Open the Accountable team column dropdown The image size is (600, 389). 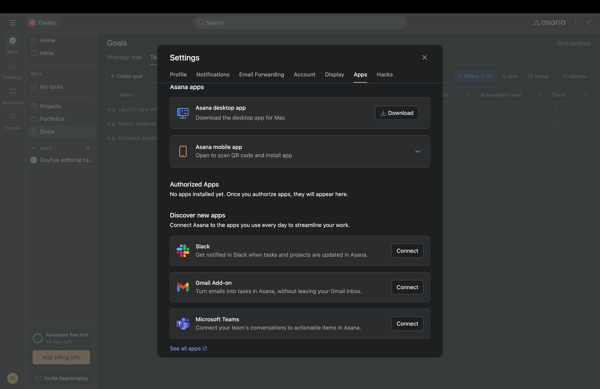click(539, 95)
